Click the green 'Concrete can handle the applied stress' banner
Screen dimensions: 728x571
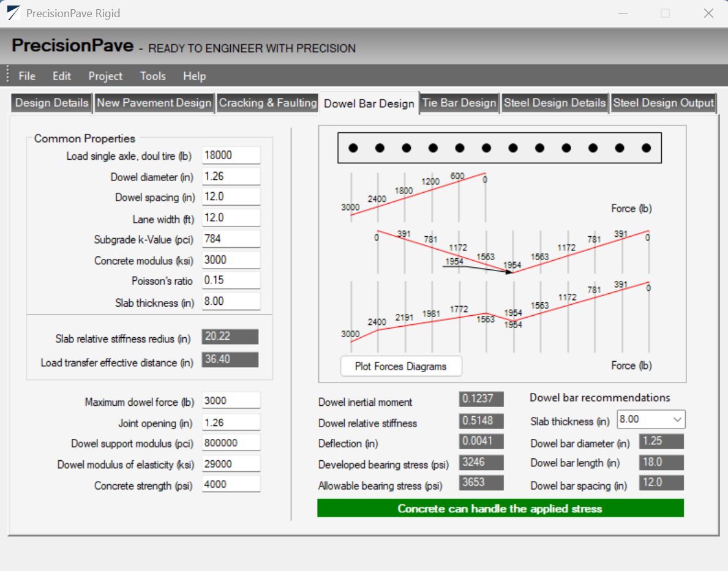point(500,509)
